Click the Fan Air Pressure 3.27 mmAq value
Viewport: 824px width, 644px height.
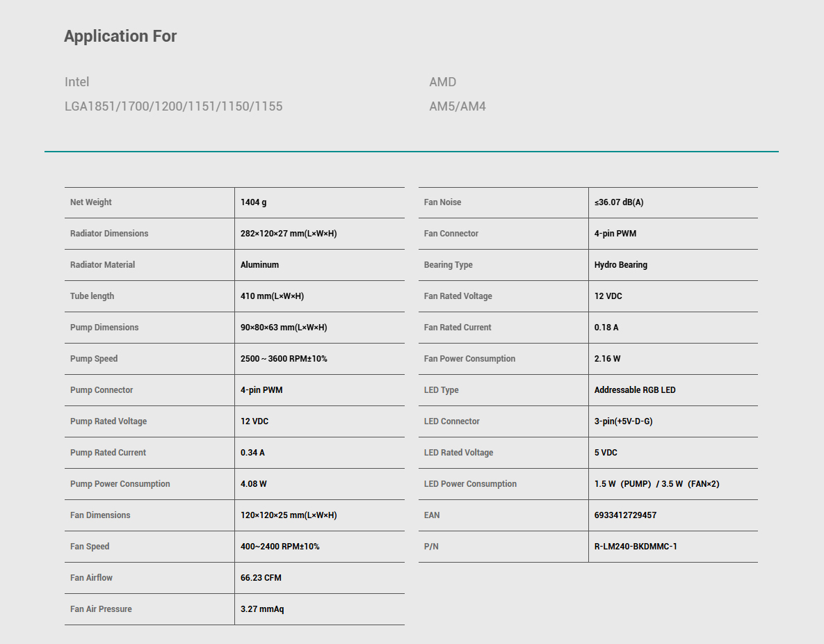(x=262, y=609)
